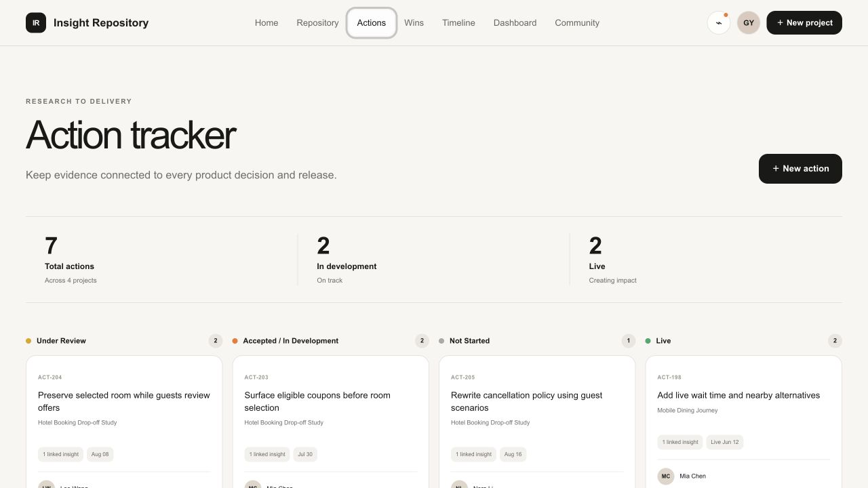Click the Not Started column header
The width and height of the screenshot is (868, 488).
(x=469, y=341)
